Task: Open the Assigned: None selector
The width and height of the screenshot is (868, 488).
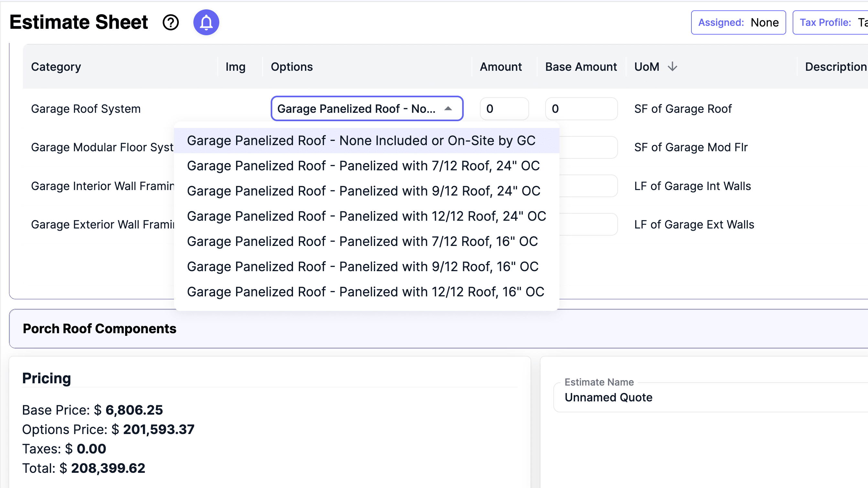Action: coord(738,23)
